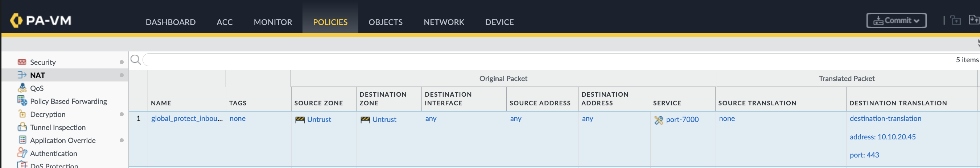Open Authentication policies
This screenshot has height=168, width=980.
54,154
